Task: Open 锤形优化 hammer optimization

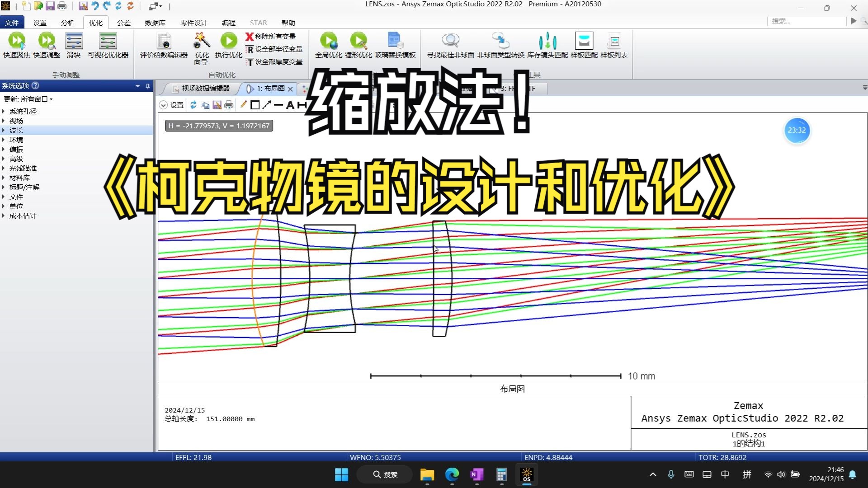Action: (x=359, y=41)
